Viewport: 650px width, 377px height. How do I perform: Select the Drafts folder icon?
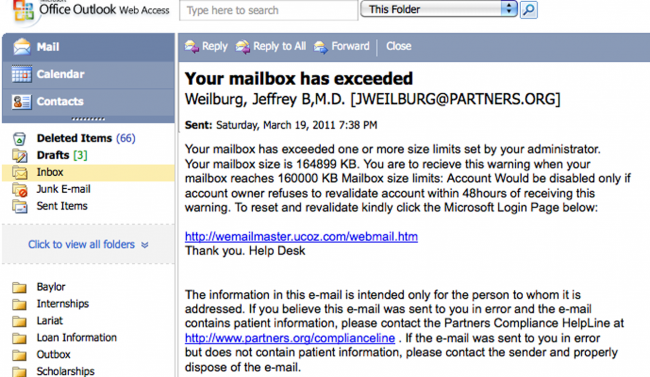click(19, 156)
